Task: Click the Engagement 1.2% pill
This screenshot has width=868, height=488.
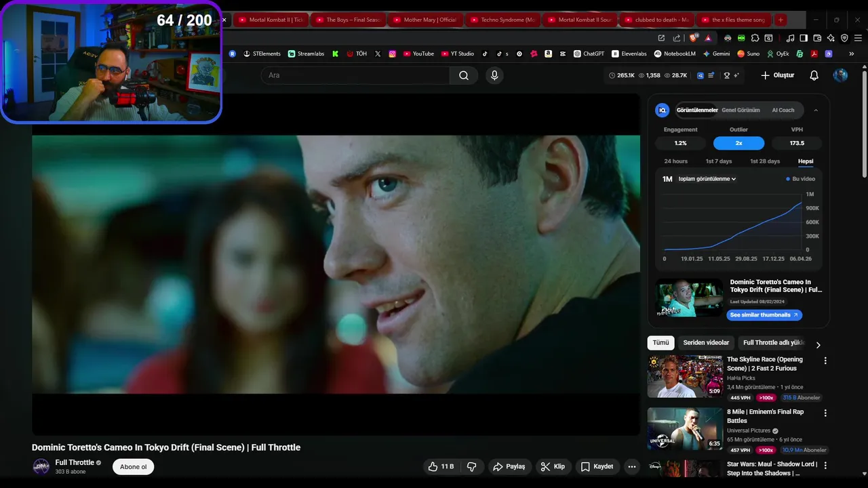Action: [x=680, y=143]
